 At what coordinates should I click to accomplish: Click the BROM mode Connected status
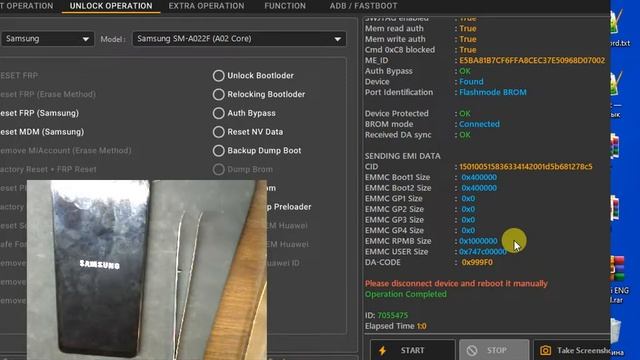tap(479, 124)
